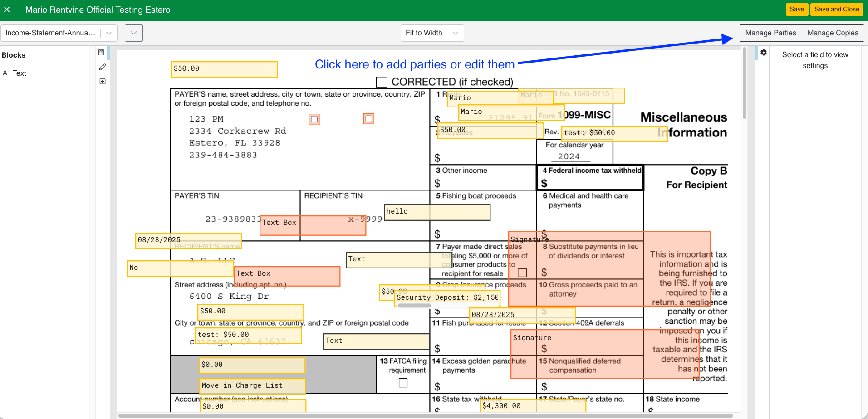Click the vertical scrollbar of the document

tap(744, 84)
